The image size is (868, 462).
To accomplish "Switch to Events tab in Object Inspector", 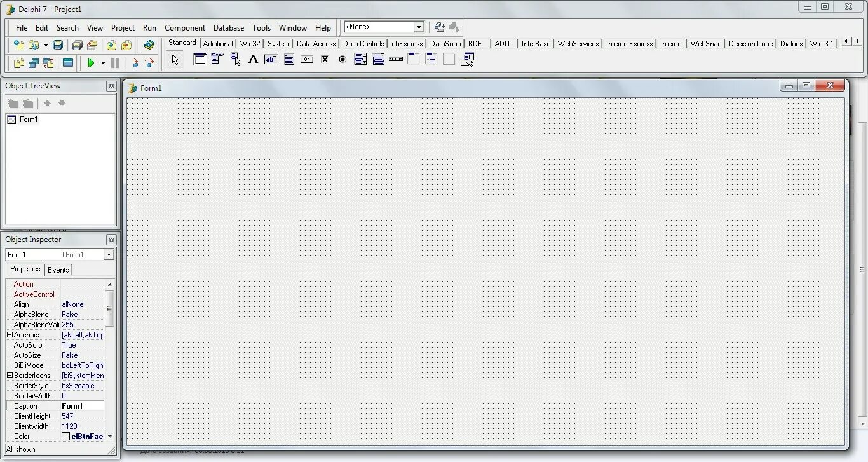I will (58, 270).
